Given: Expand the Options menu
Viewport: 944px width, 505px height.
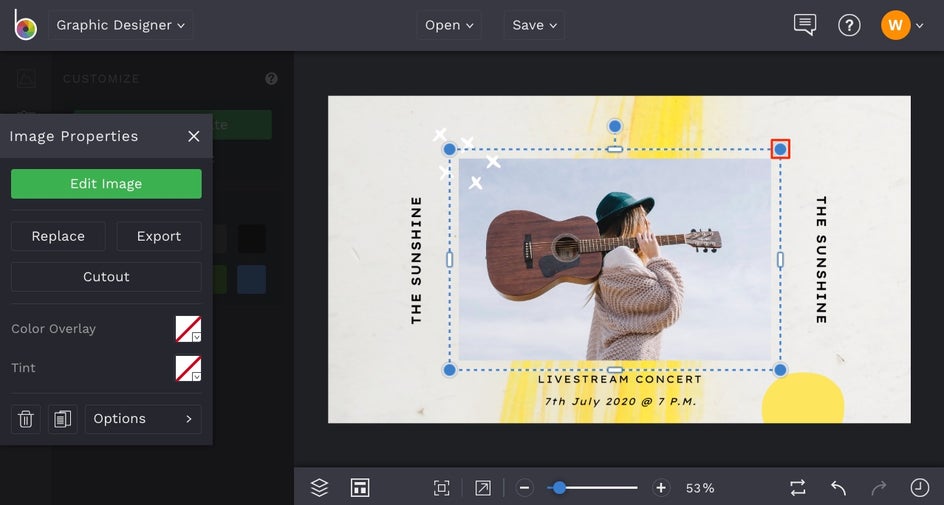Looking at the screenshot, I should 143,419.
